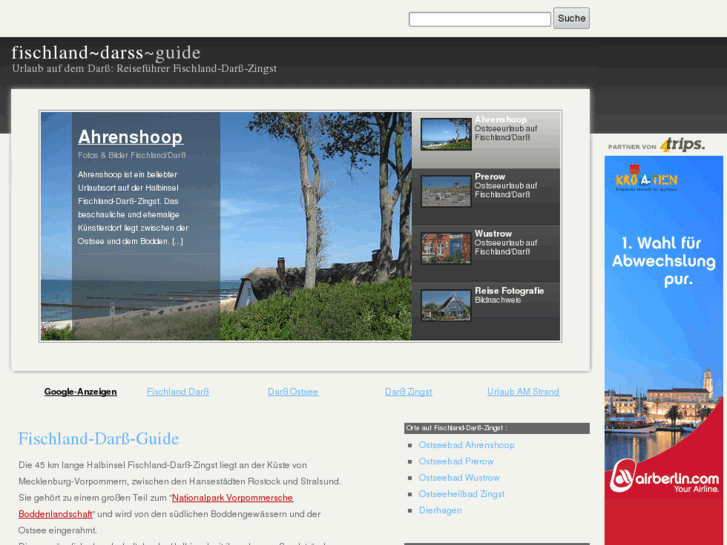
Task: Select the Reise Fotografie thumbnail
Action: coord(446,305)
